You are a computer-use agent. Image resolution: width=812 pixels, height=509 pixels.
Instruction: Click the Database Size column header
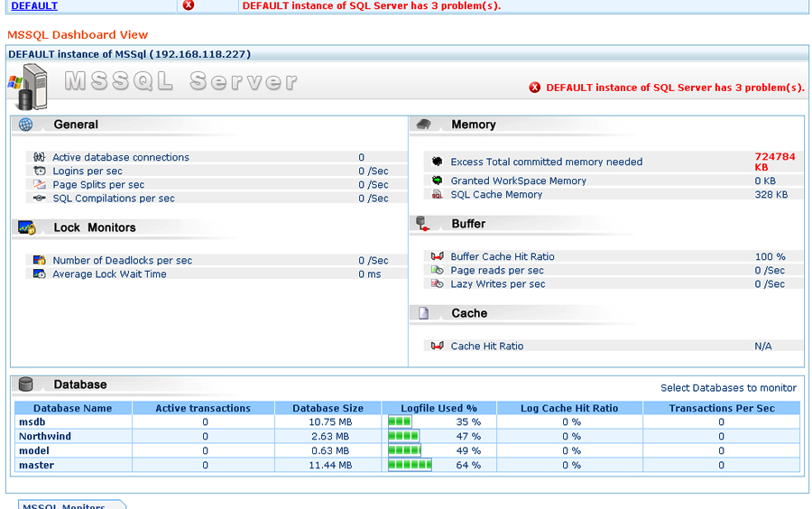point(328,408)
